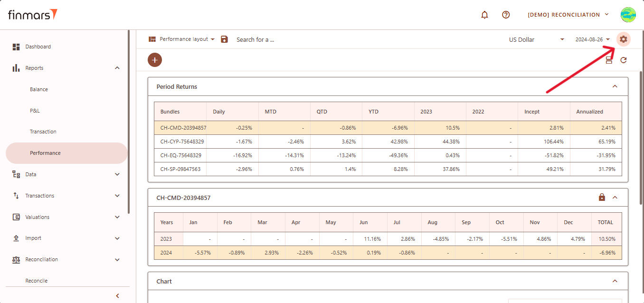The height and width of the screenshot is (303, 644).
Task: Open the notifications bell icon
Action: pos(484,15)
